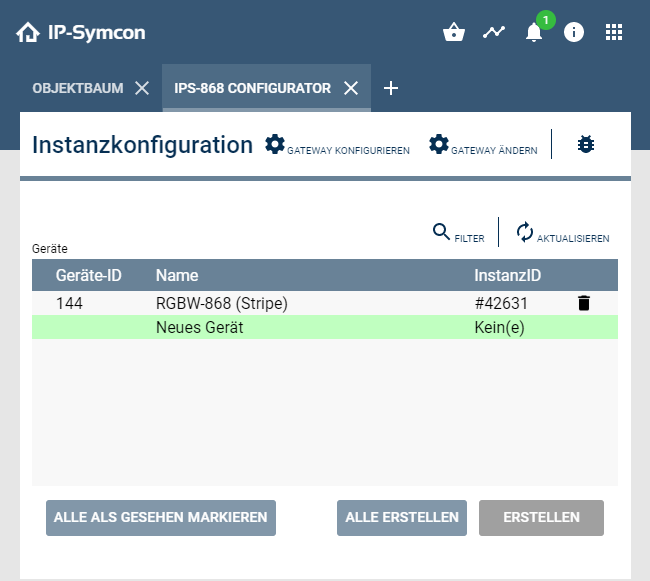Close the IPS-868 Configurator tab
The image size is (650, 581).
tap(351, 88)
